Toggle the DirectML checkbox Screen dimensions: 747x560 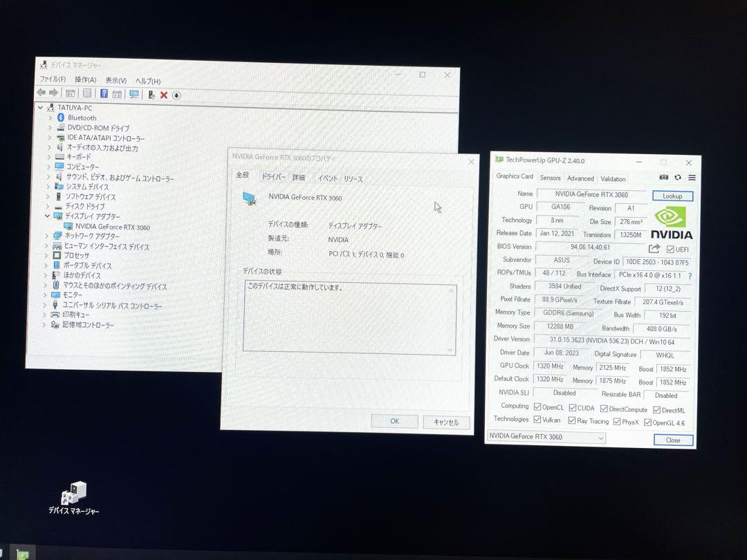click(656, 409)
